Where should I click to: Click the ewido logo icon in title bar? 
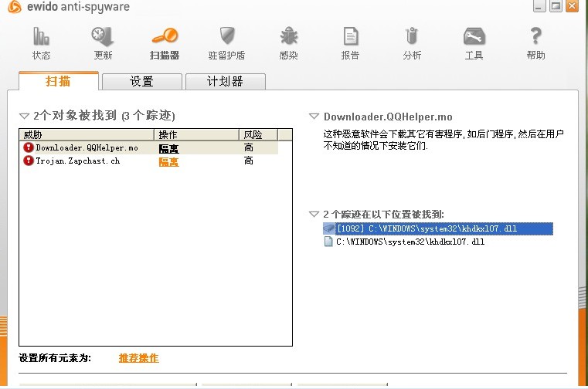tap(14, 6)
